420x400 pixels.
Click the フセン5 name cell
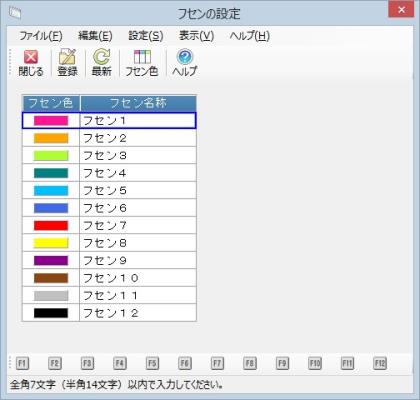[x=138, y=190]
